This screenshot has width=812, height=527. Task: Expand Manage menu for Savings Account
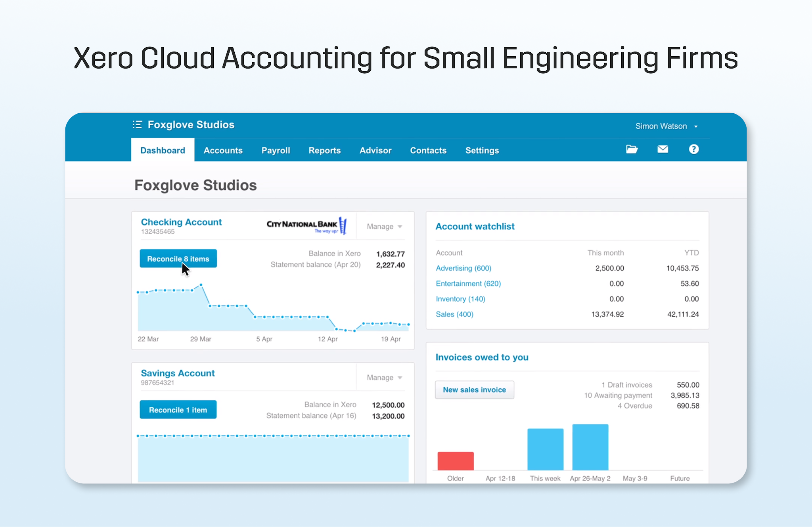coord(384,378)
